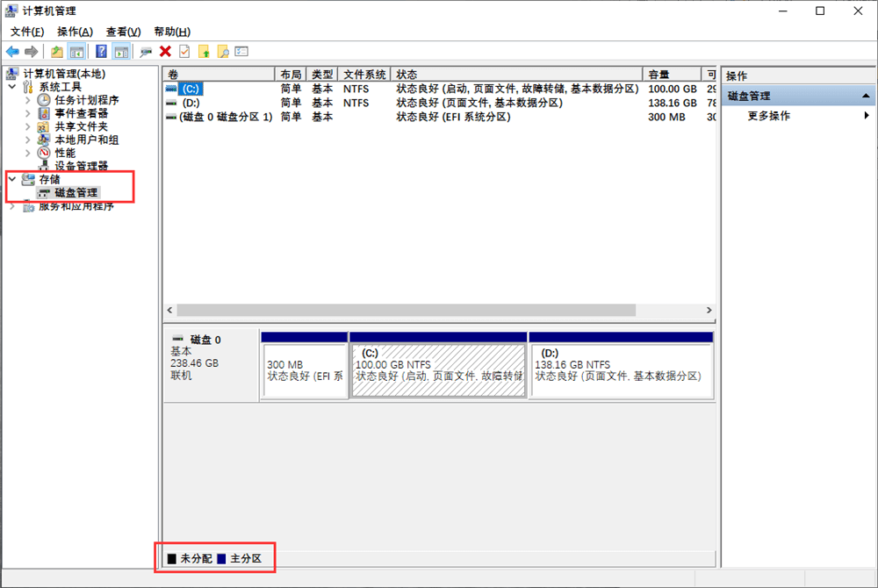Open the 查看(V) menu

click(x=123, y=32)
